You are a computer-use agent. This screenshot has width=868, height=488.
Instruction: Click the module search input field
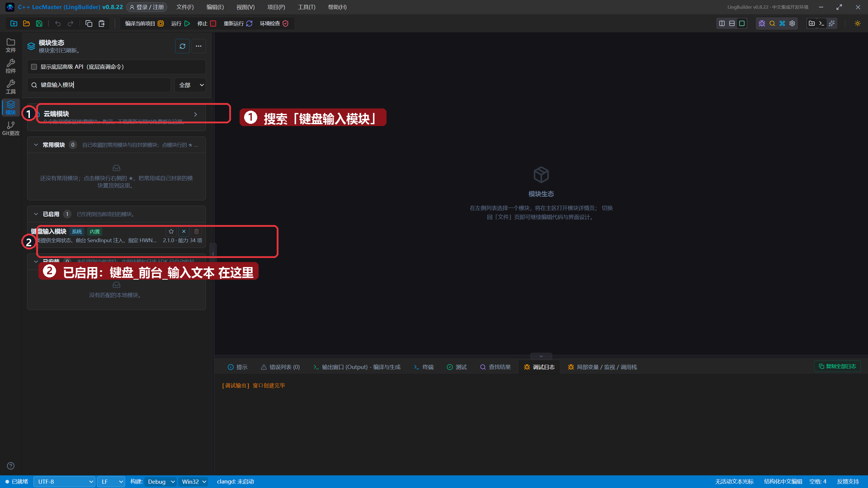(x=99, y=85)
